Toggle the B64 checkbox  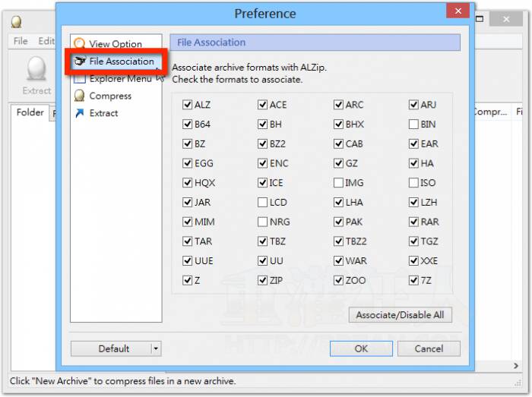pos(187,124)
